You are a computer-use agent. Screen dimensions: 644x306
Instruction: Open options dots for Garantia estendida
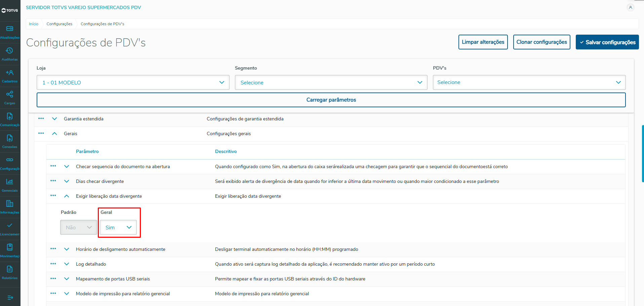click(x=41, y=118)
